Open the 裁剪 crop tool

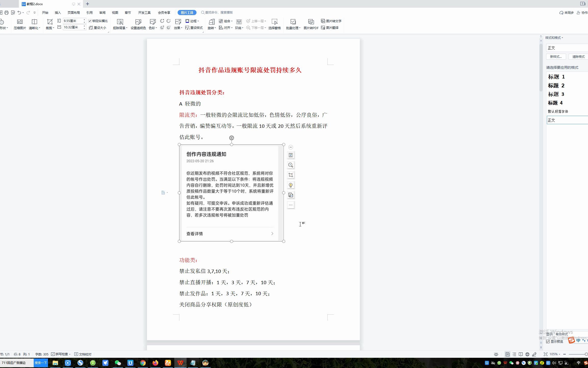(50, 24)
